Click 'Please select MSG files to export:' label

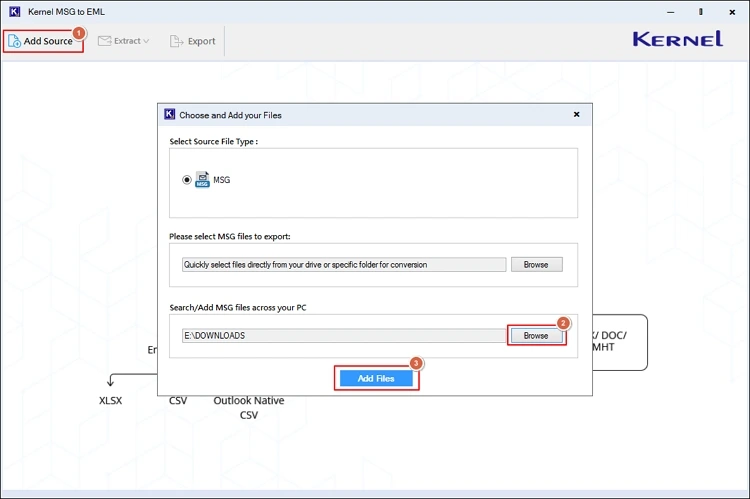point(230,236)
